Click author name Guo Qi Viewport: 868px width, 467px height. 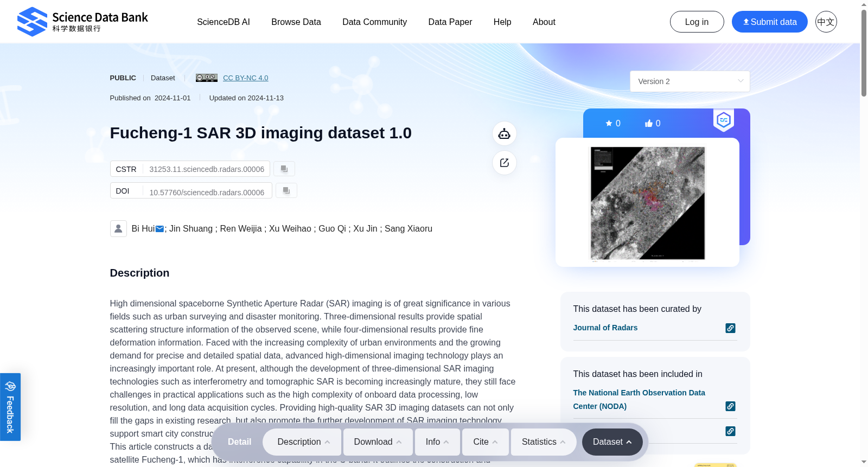tap(332, 229)
